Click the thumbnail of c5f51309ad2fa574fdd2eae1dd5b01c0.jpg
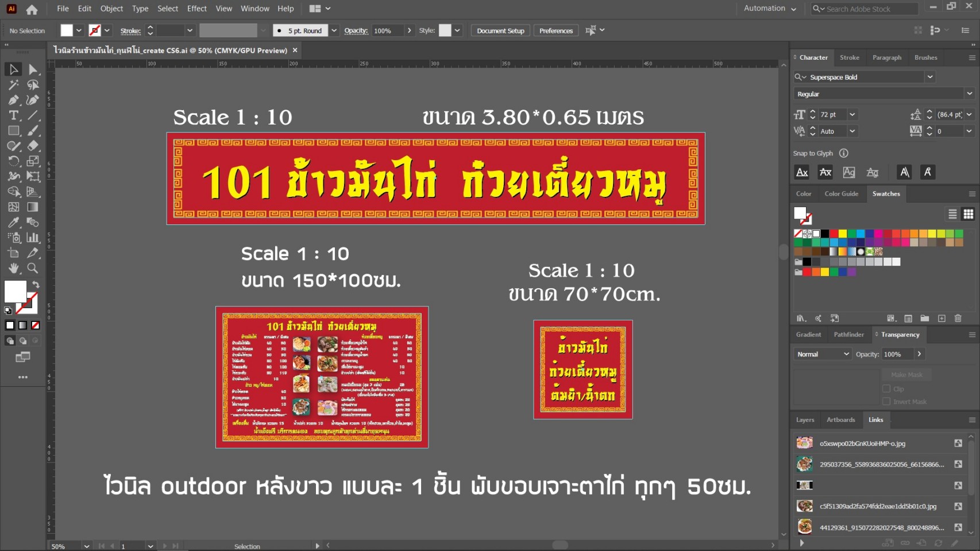Screen dimensions: 980x551 [804, 506]
